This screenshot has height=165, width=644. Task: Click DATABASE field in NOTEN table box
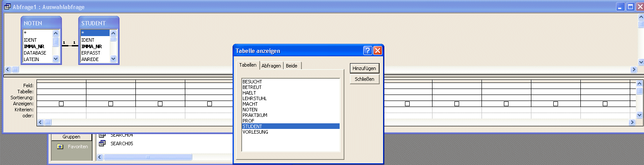tap(38, 53)
